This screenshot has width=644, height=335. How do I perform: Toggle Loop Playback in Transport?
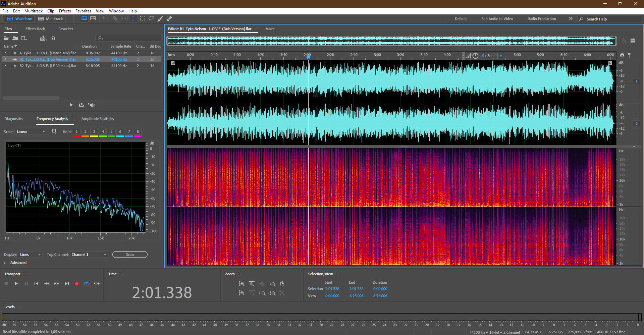point(87,284)
